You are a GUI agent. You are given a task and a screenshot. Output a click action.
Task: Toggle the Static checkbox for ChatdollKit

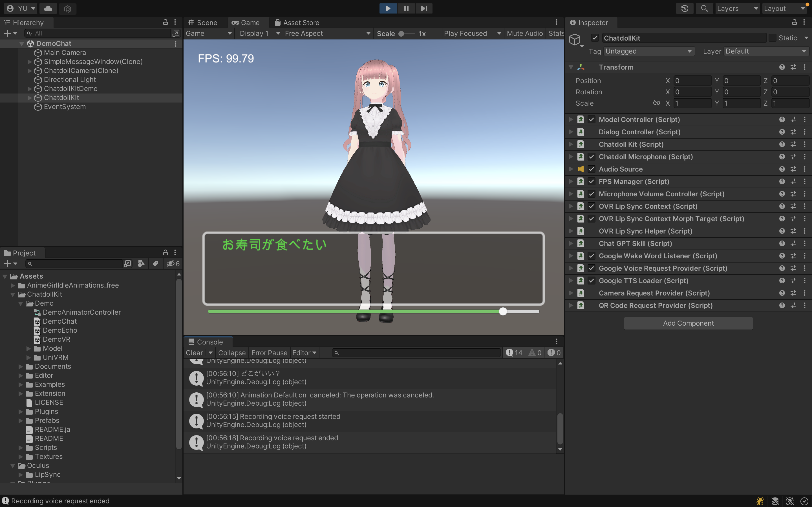[x=772, y=38]
